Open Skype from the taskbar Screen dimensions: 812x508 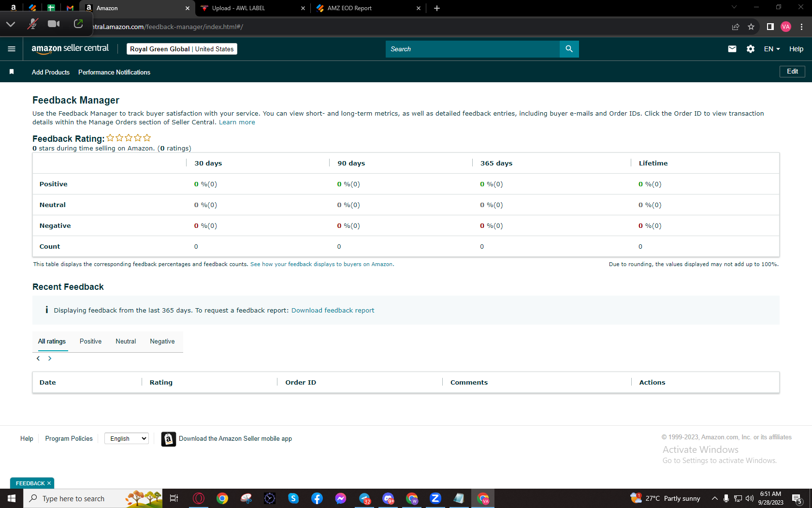point(293,498)
